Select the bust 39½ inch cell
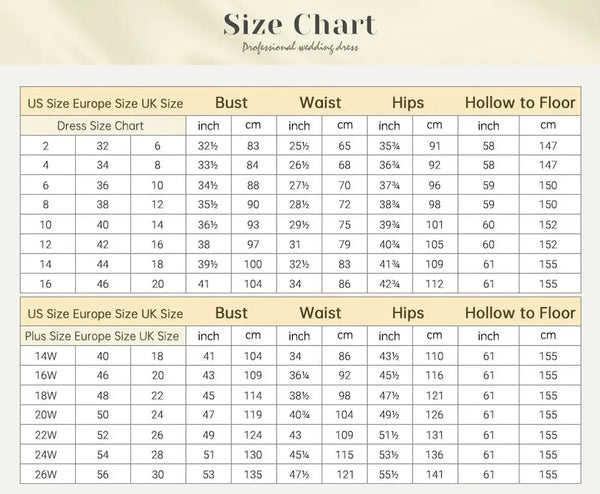 click(209, 264)
